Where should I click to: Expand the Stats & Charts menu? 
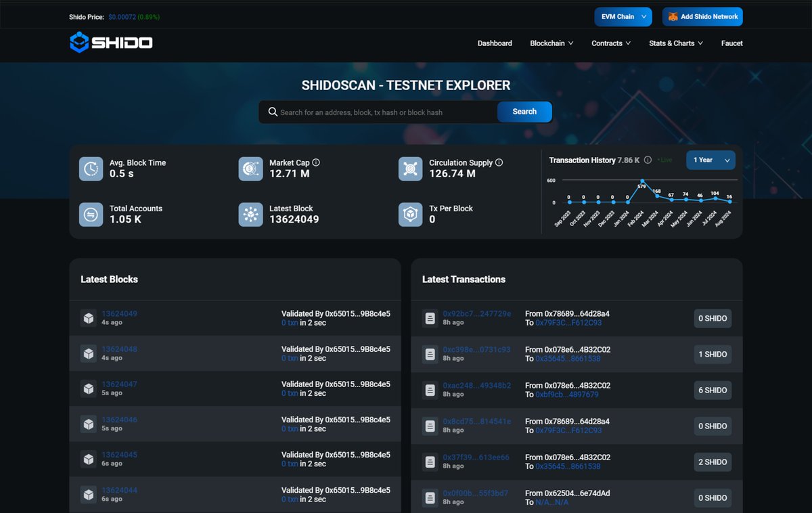pos(676,43)
